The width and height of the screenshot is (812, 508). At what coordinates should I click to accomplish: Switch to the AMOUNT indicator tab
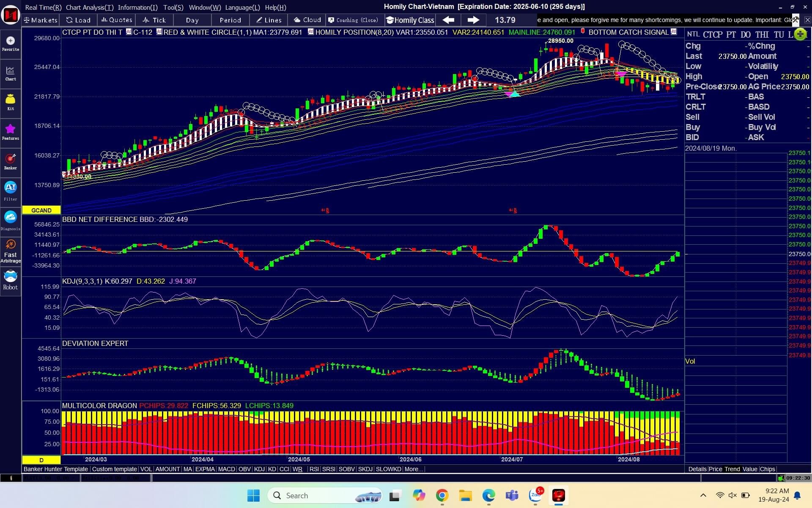point(167,469)
